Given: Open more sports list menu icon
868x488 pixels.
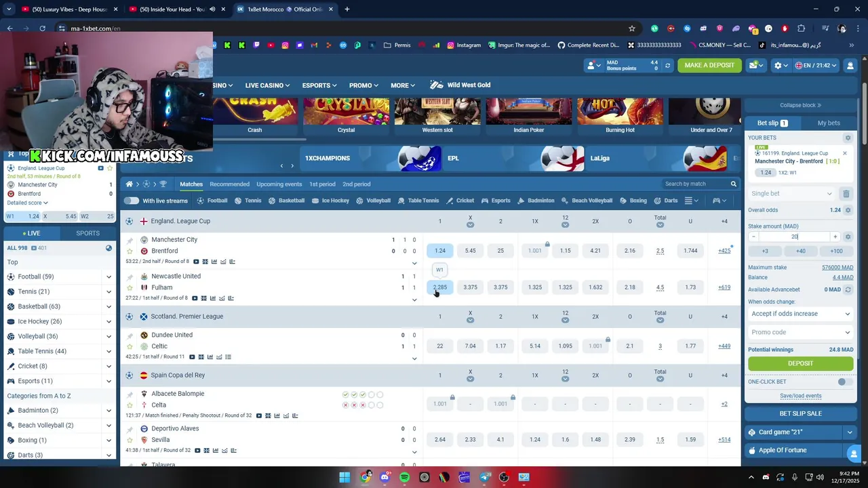Looking at the screenshot, I should point(691,201).
